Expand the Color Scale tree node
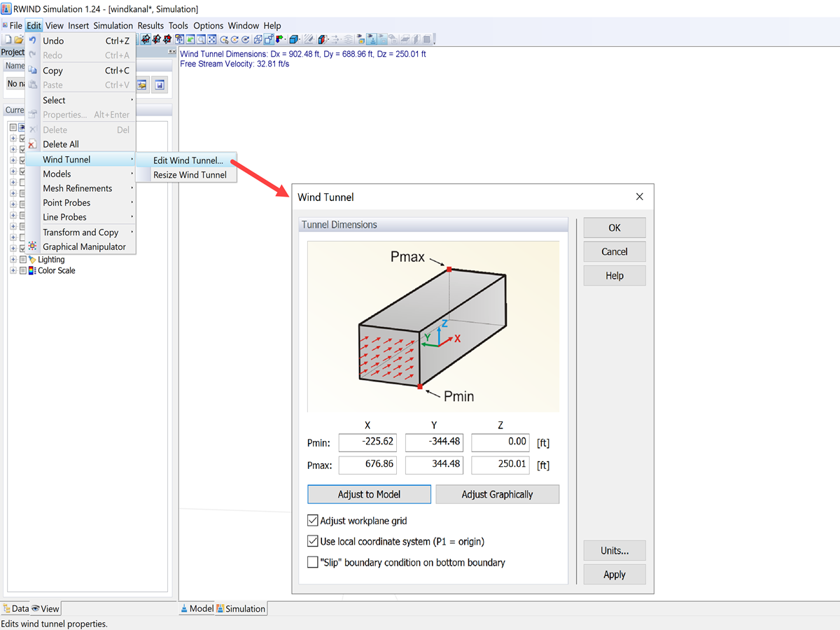Viewport: 840px width, 630px height. pyautogui.click(x=13, y=270)
